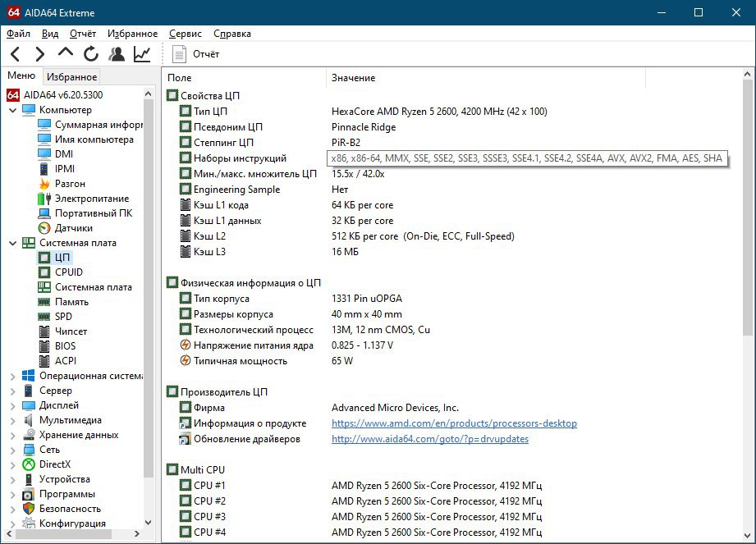Click the tree panel scroll down arrow

(149, 523)
